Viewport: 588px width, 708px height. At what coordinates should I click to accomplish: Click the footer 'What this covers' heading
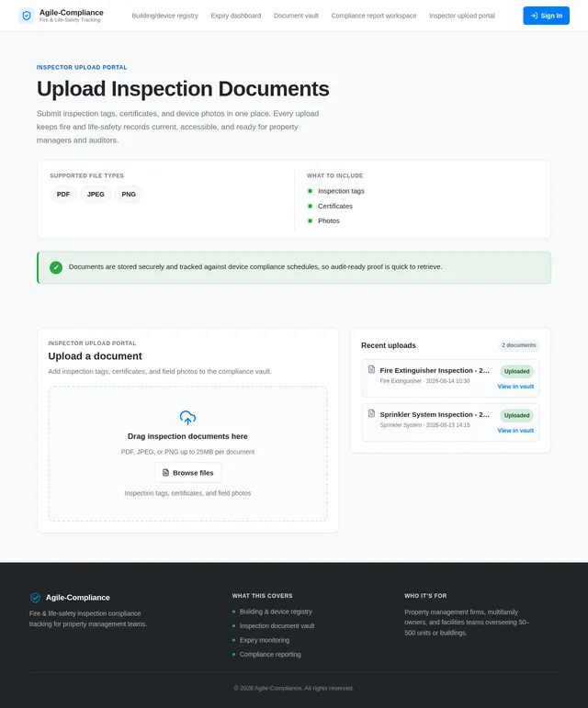click(x=262, y=596)
